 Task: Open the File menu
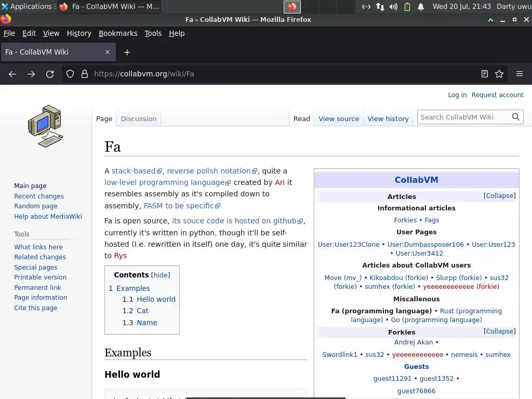pos(9,33)
